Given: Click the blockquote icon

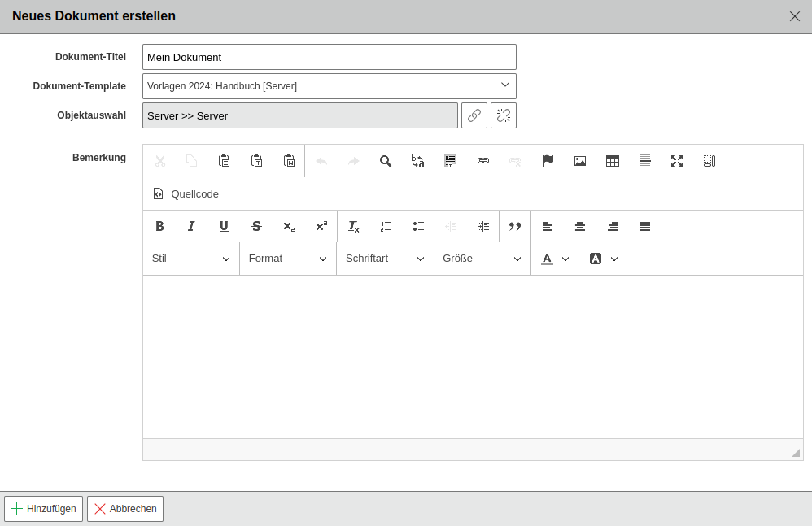Looking at the screenshot, I should click(x=515, y=227).
